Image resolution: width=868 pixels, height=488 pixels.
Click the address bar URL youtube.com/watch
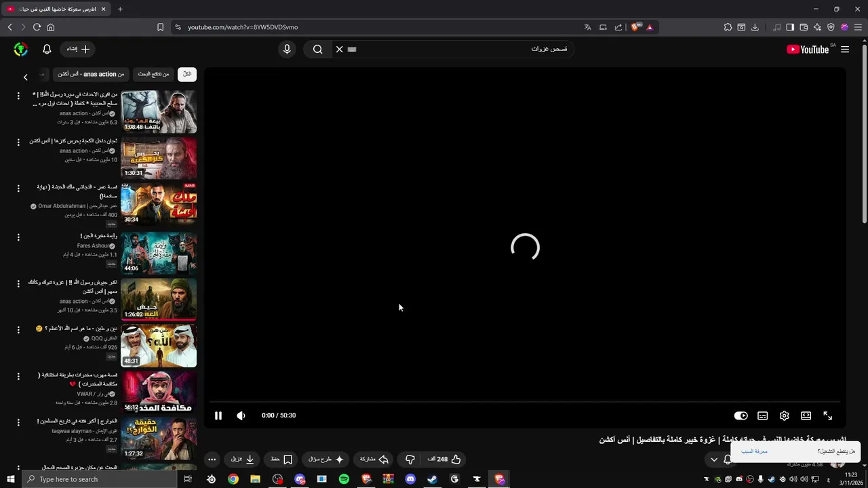click(243, 27)
